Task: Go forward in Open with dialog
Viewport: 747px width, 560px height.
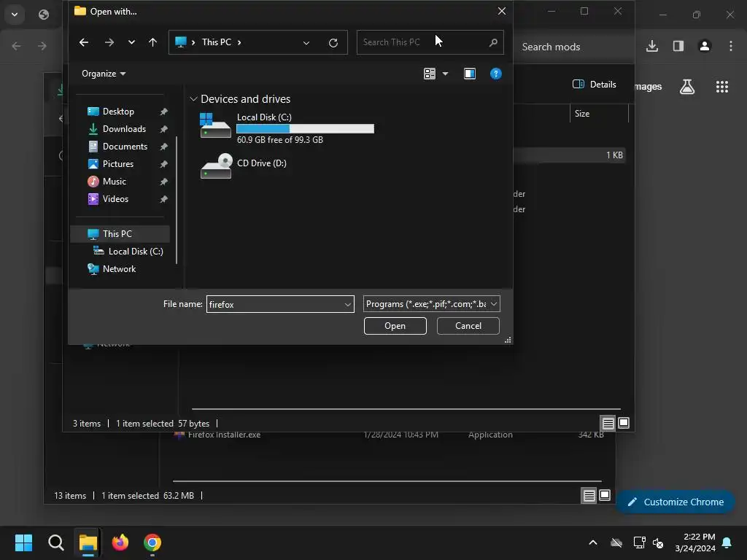Action: click(x=109, y=42)
